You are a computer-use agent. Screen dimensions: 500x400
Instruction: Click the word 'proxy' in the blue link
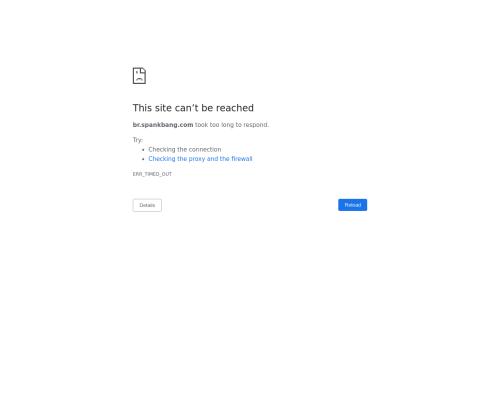point(197,159)
